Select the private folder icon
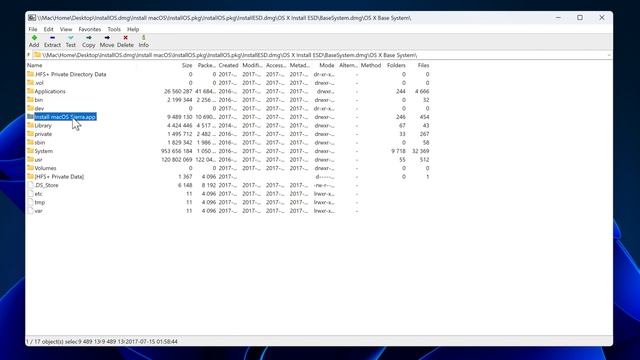The width and height of the screenshot is (640, 360). click(x=30, y=134)
